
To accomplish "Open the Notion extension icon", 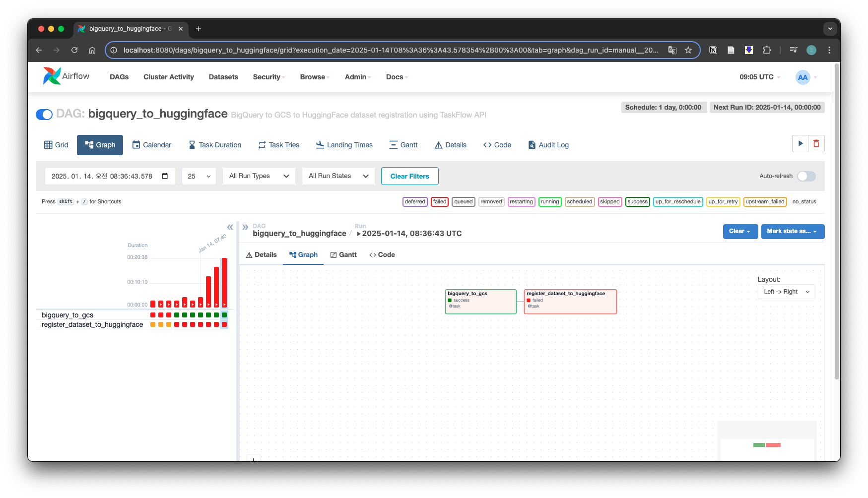I will 713,50.
